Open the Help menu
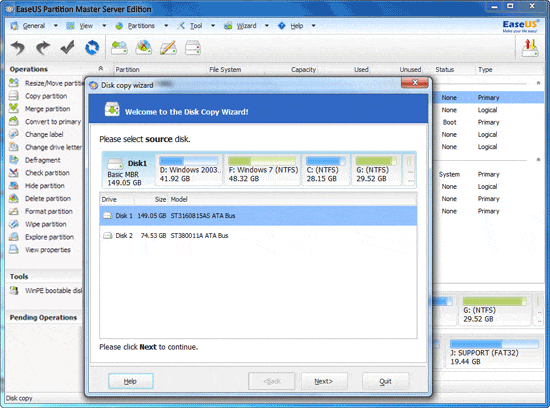Viewport: 550px width, 408px height. click(x=297, y=26)
